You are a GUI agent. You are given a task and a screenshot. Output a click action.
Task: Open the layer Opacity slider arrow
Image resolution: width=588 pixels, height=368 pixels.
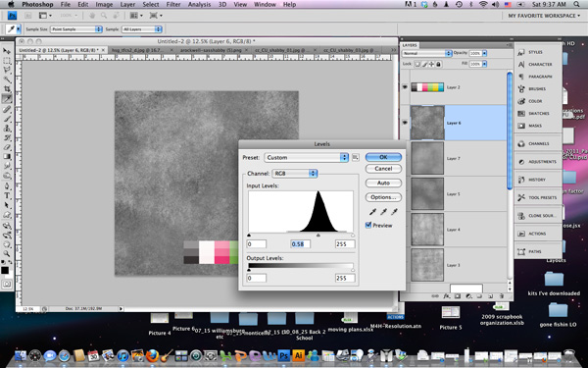[x=484, y=53]
